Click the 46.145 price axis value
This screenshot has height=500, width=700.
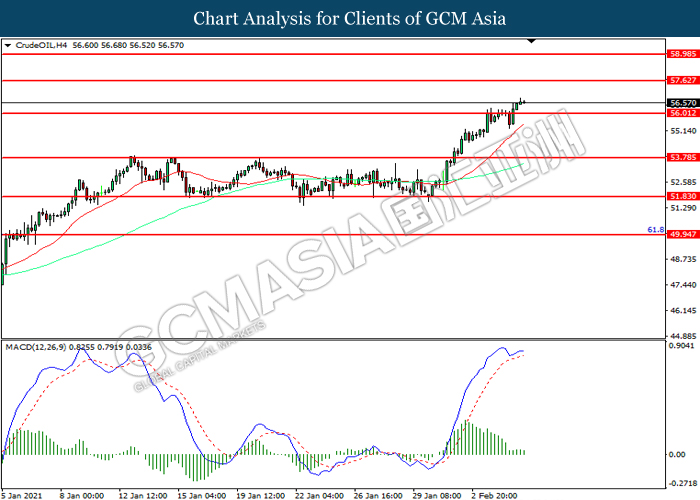(x=683, y=311)
